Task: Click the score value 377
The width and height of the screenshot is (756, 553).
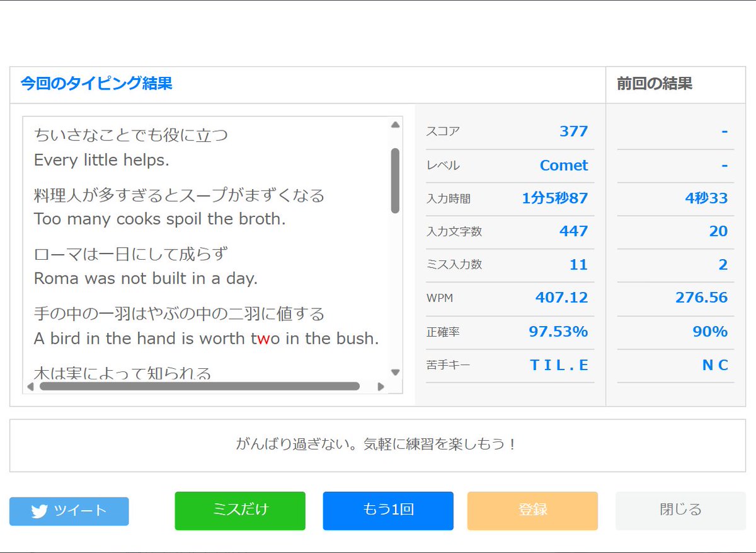Action: (573, 131)
